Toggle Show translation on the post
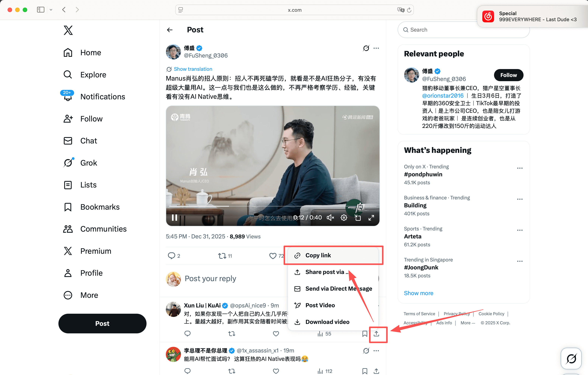This screenshot has height=375, width=588. 193,69
